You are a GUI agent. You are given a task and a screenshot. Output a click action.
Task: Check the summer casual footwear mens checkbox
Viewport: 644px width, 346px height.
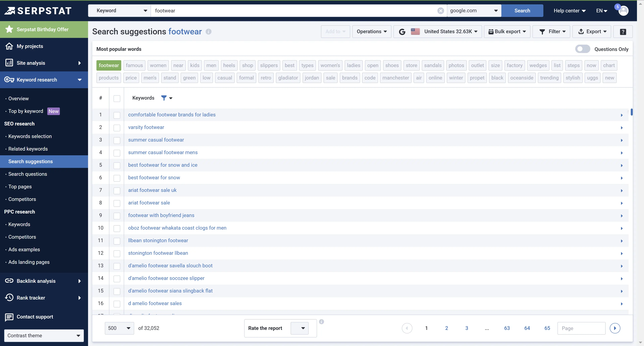pyautogui.click(x=117, y=153)
